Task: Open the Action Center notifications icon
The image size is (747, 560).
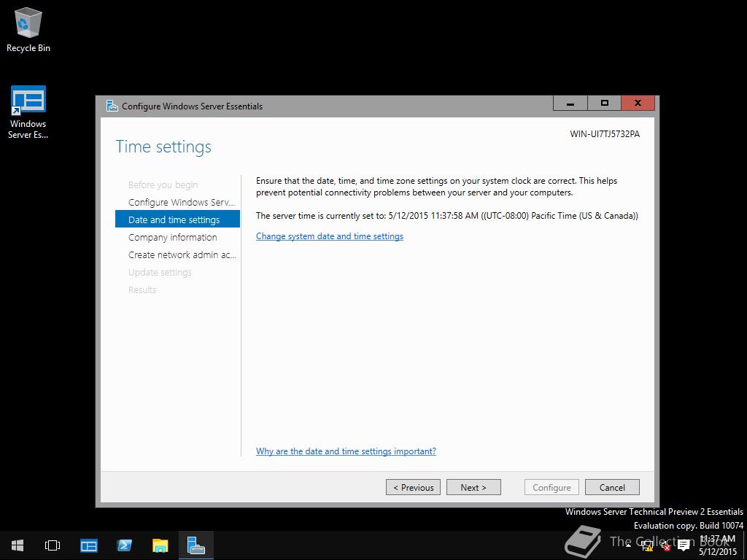Action: point(684,545)
